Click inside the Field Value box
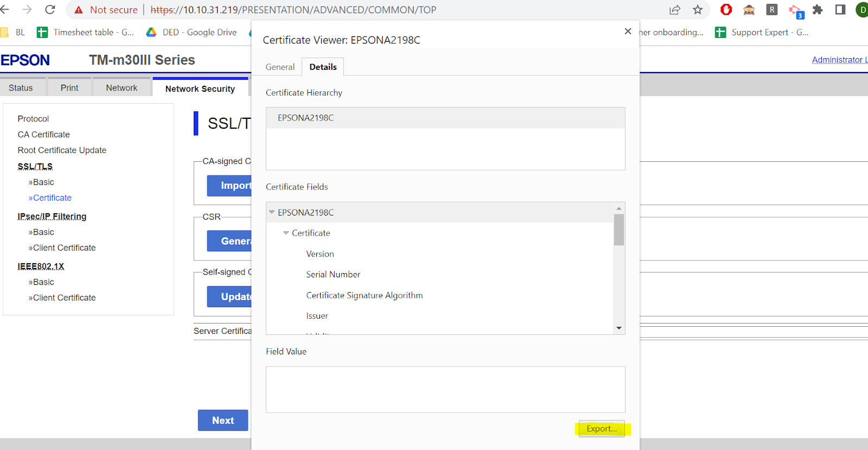 445,390
